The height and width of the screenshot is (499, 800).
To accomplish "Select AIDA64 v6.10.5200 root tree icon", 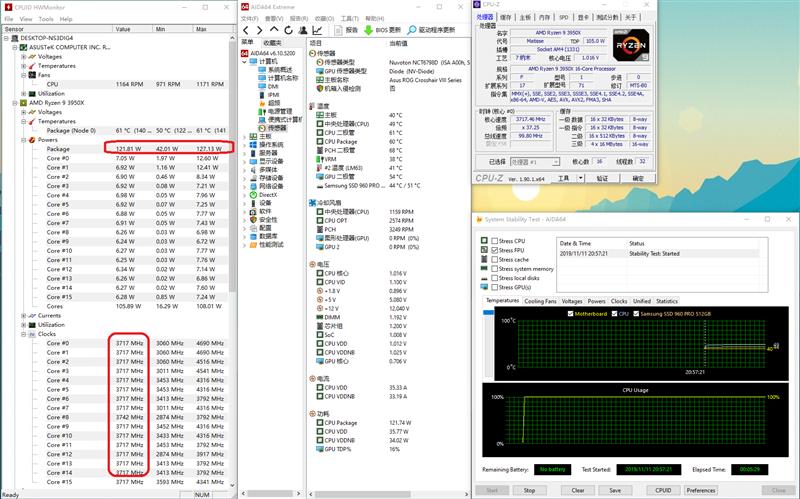I will click(244, 53).
